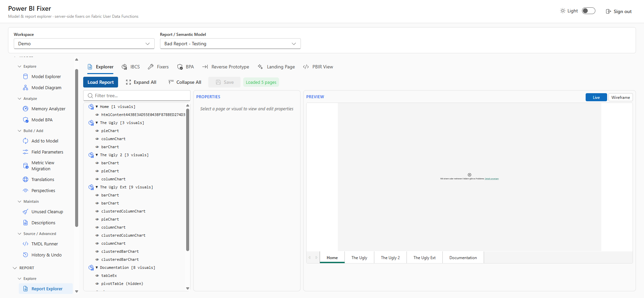Click the sidebar vertical scrollbar thumb

pyautogui.click(x=77, y=148)
